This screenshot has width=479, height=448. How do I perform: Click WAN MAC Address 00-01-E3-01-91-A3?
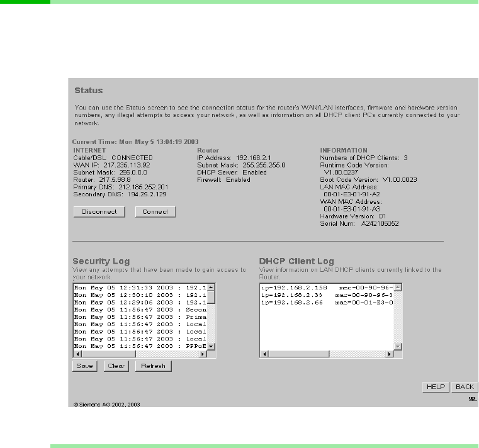(352, 209)
